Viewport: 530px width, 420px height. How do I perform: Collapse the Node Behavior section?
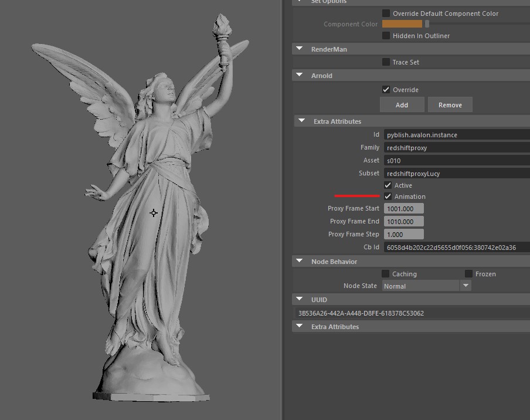[x=299, y=261]
